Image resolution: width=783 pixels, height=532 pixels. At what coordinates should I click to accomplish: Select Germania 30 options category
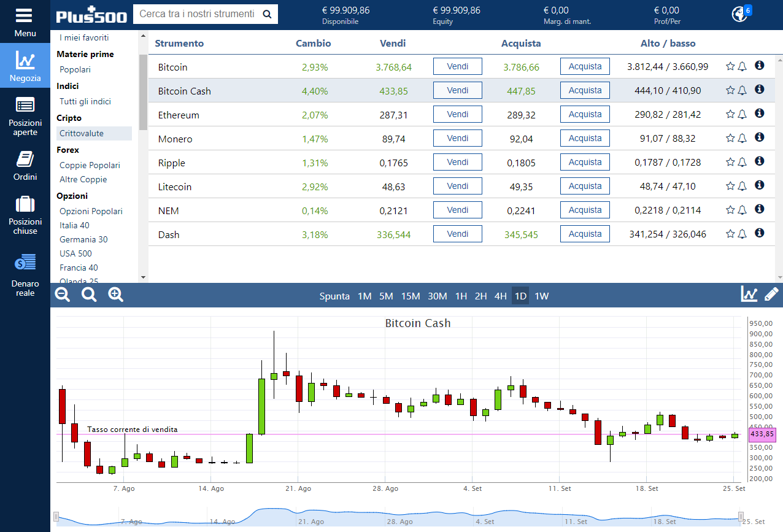[83, 239]
